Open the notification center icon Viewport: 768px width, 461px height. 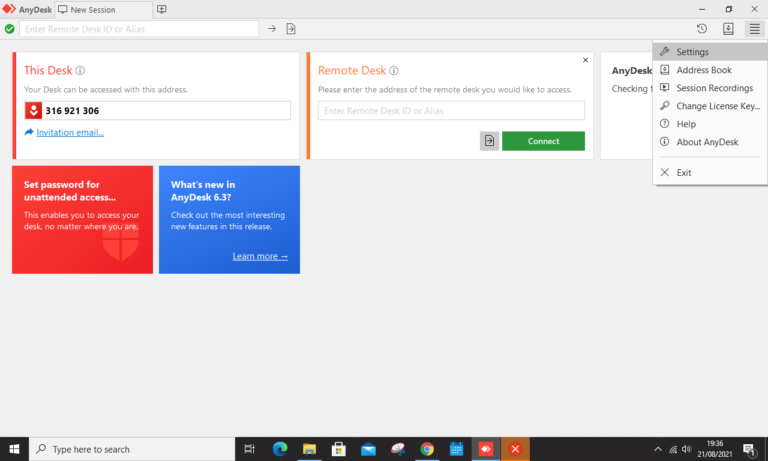pos(749,449)
